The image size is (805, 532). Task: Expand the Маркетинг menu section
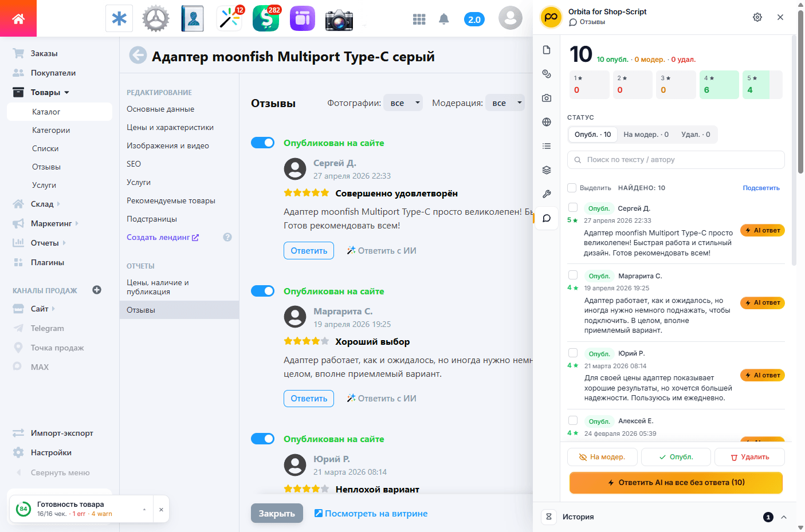(x=77, y=223)
